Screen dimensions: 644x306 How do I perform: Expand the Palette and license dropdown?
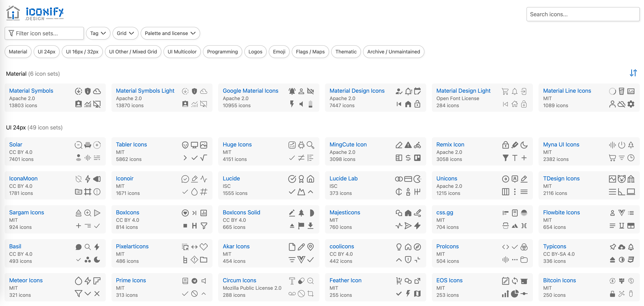click(x=170, y=33)
